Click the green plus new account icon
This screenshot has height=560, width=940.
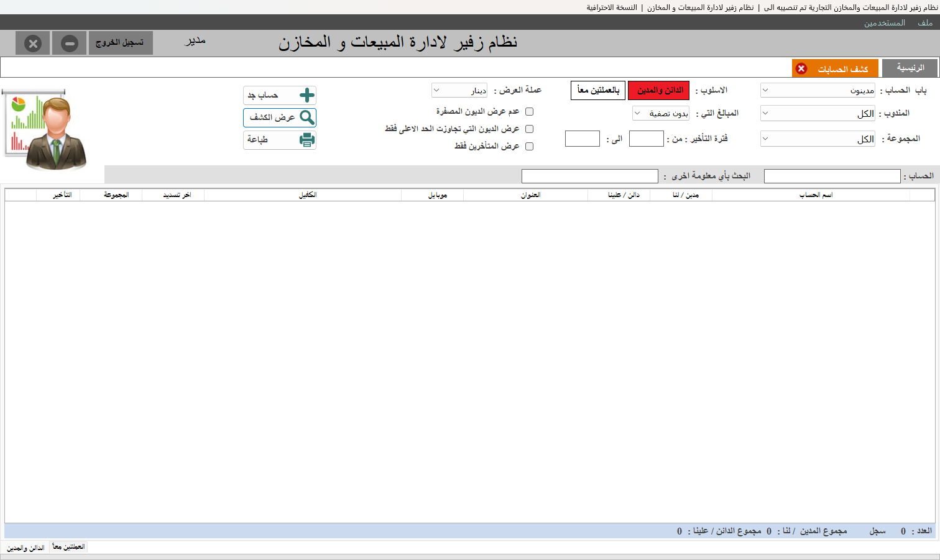[x=306, y=95]
